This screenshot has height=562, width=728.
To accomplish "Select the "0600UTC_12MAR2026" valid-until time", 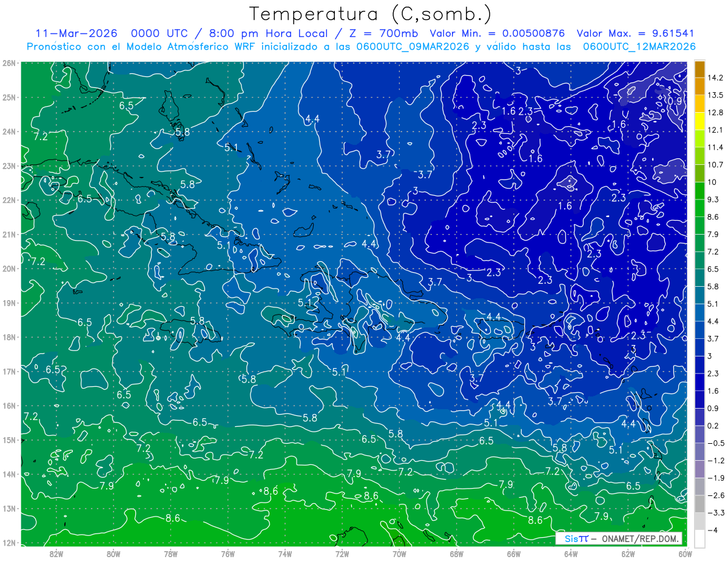I will [x=639, y=46].
